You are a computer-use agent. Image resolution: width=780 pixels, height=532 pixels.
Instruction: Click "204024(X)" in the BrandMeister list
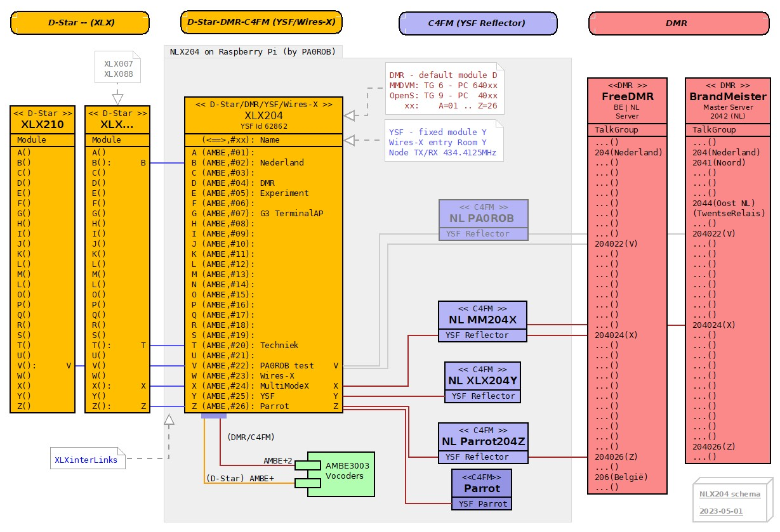(x=714, y=325)
